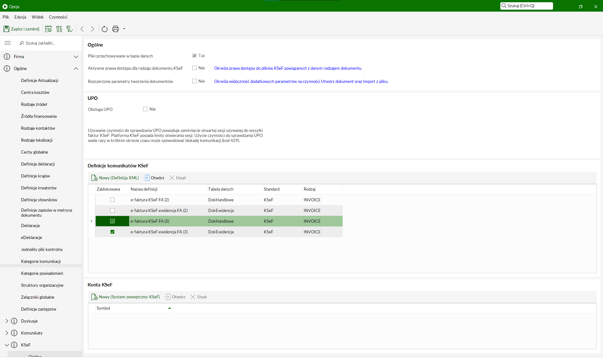Expand the Dyskusje tree node
603x364 pixels.
(x=7, y=321)
